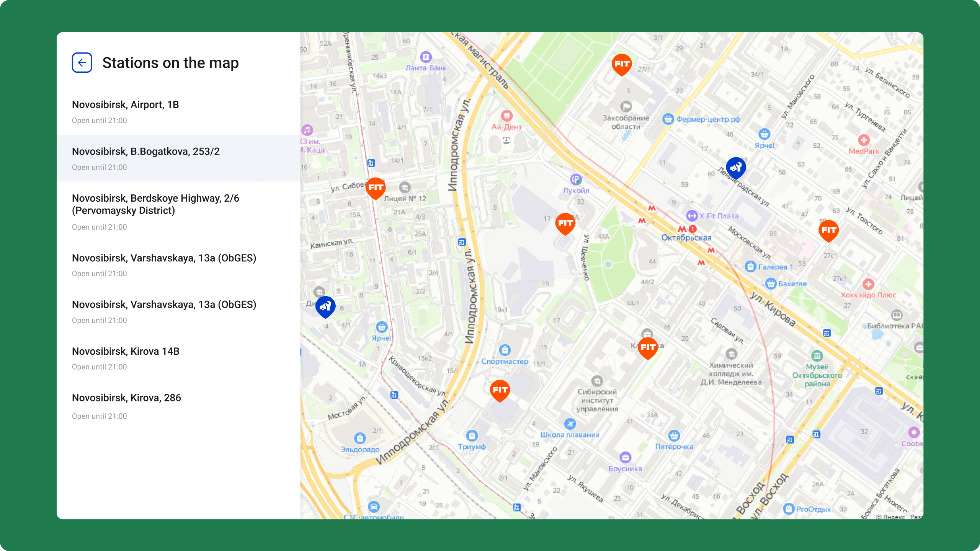Open FIT marker above Сибирский институт управления
The height and width of the screenshot is (551, 980).
648,348
